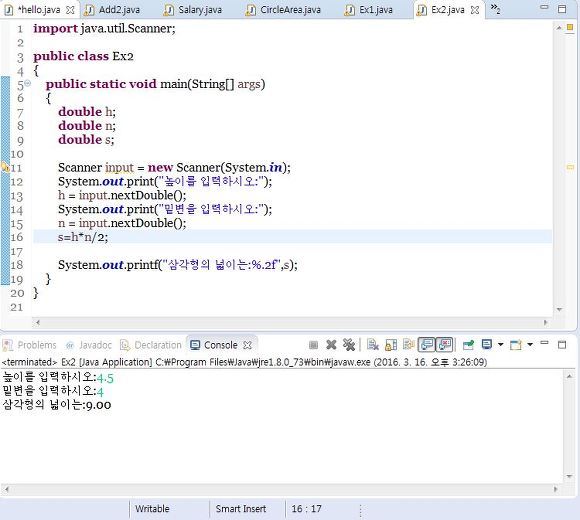Switch to the CircleArea.java editor tab
Image resolution: width=580 pixels, height=520 pixels.
[290, 10]
